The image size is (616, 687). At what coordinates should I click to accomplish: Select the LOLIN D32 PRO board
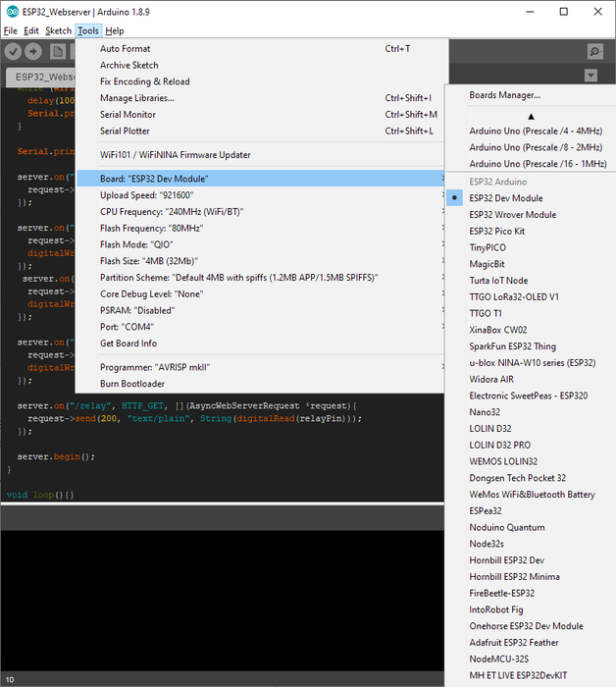pyautogui.click(x=531, y=445)
